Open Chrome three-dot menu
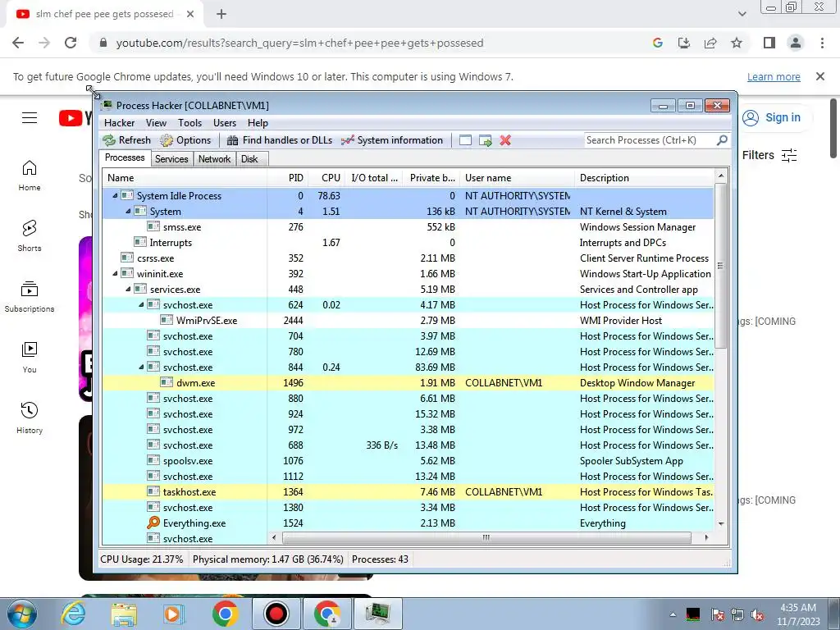Screen dimensions: 840x630 pyautogui.click(x=822, y=43)
